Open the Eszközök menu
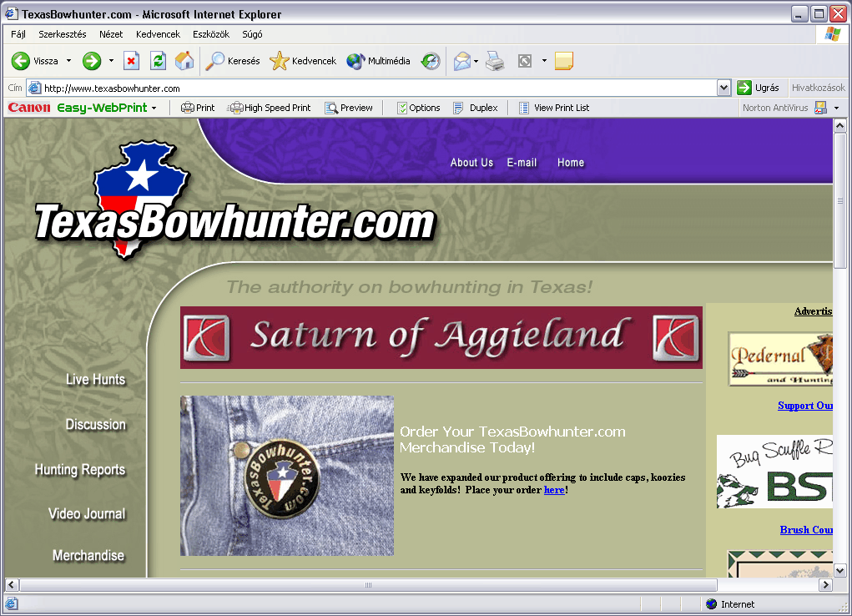Image resolution: width=852 pixels, height=616 pixels. click(211, 34)
